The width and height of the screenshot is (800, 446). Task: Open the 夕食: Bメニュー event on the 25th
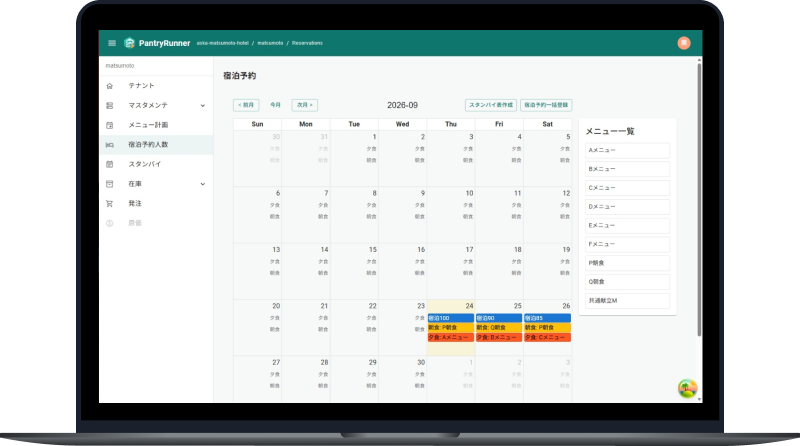click(498, 337)
